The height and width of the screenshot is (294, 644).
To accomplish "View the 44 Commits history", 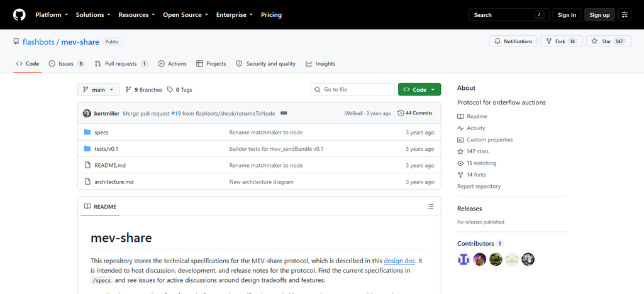I will click(x=415, y=113).
